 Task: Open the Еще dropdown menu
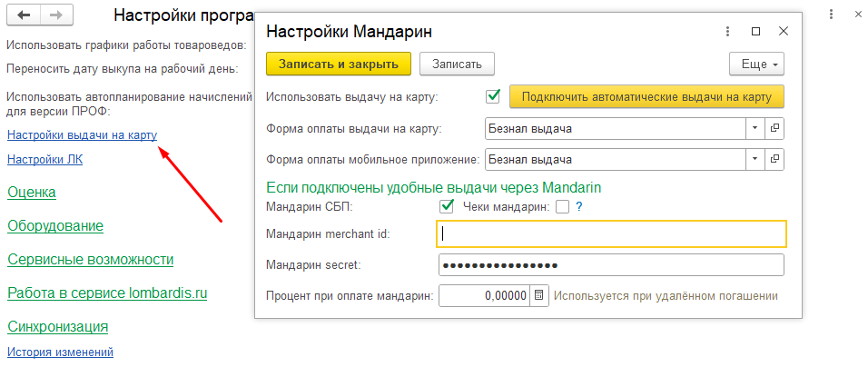[x=756, y=64]
